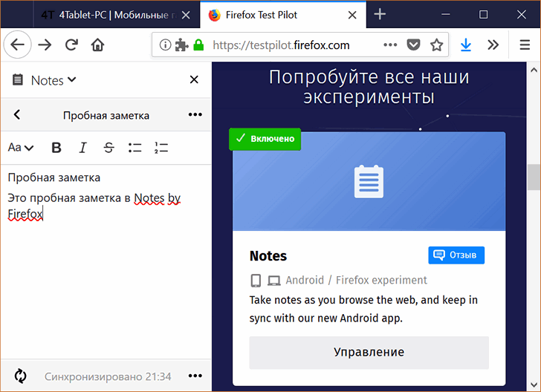The width and height of the screenshot is (541, 392).
Task: Click the Пробная заметка note title header
Action: click(106, 116)
